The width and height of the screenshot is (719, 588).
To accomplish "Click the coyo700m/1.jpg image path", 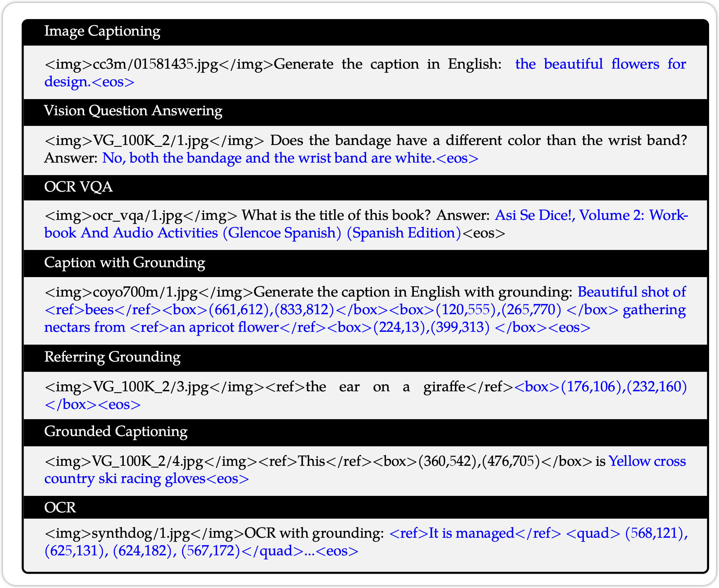I will (145, 293).
